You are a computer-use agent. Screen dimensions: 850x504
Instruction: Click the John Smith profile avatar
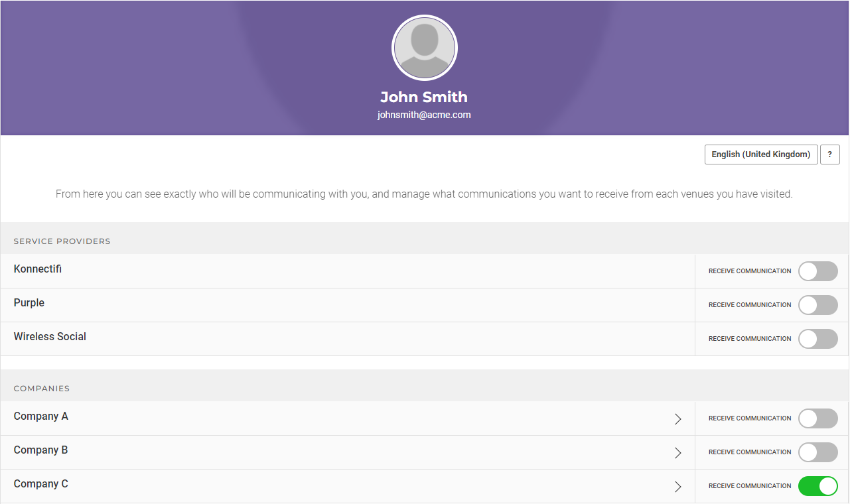[425, 48]
